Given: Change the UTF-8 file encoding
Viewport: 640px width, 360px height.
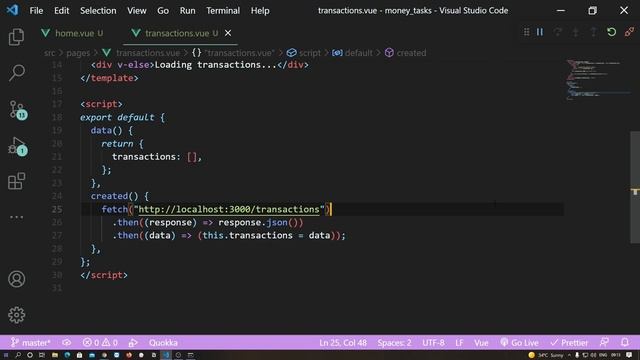Looking at the screenshot, I should (433, 342).
